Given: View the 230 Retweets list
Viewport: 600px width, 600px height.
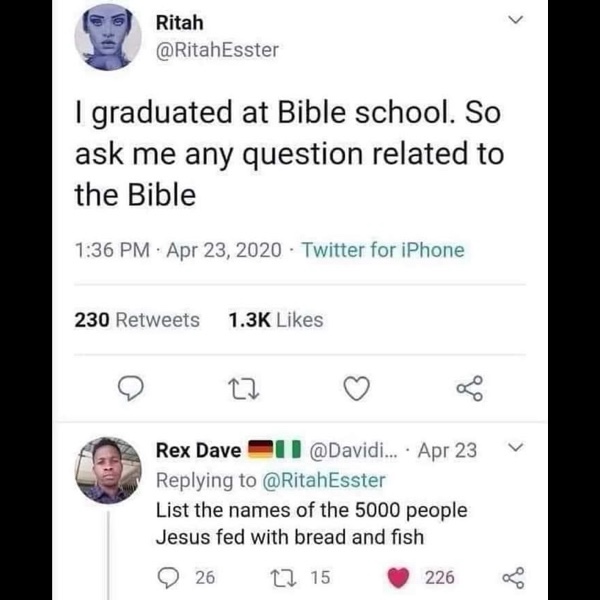Looking at the screenshot, I should coord(137,320).
